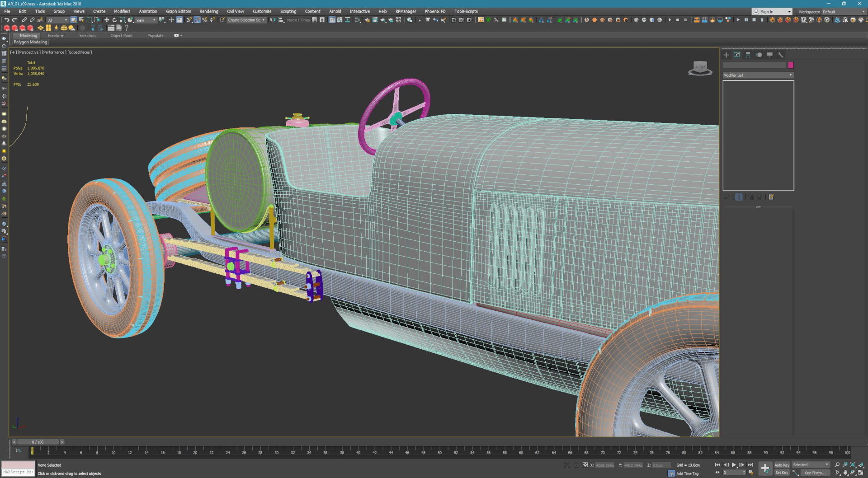The width and height of the screenshot is (868, 478).
Task: Click the Select and Link icon
Action: pyautogui.click(x=24, y=20)
